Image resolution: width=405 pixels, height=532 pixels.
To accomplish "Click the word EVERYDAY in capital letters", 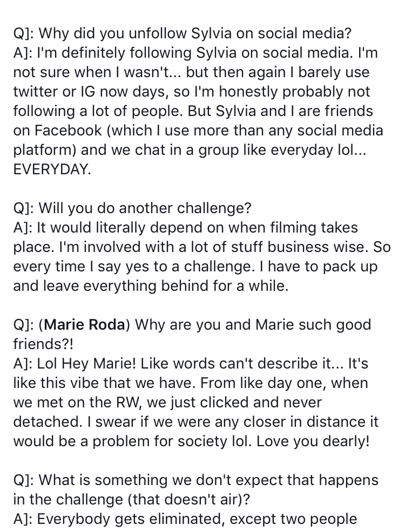I will tap(52, 169).
